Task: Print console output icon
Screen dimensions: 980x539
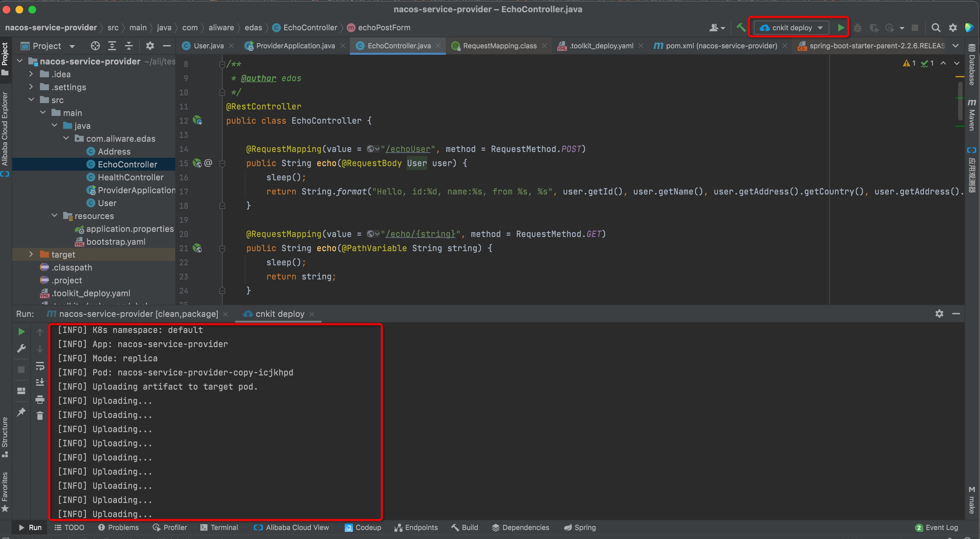Action: (x=40, y=399)
